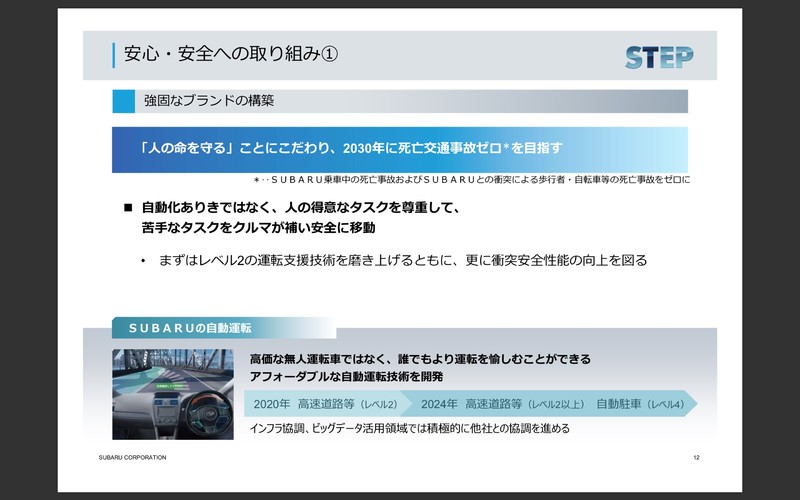Click the car dashboard driving image
The image size is (800, 500).
pyautogui.click(x=173, y=394)
